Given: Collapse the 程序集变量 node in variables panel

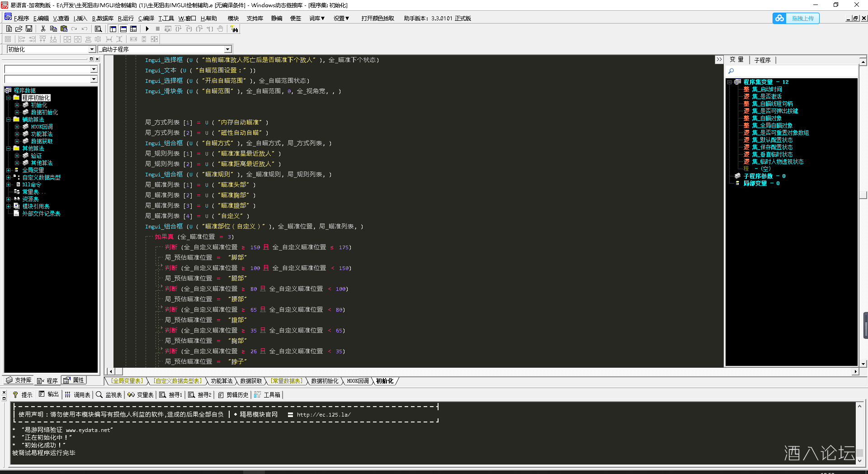Looking at the screenshot, I should [x=729, y=82].
